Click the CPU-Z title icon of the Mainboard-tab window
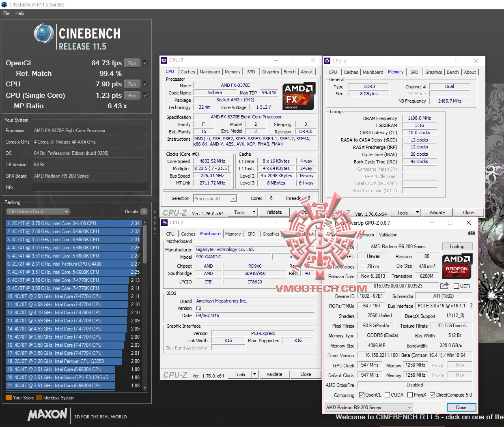504x427 pixels. point(164,223)
